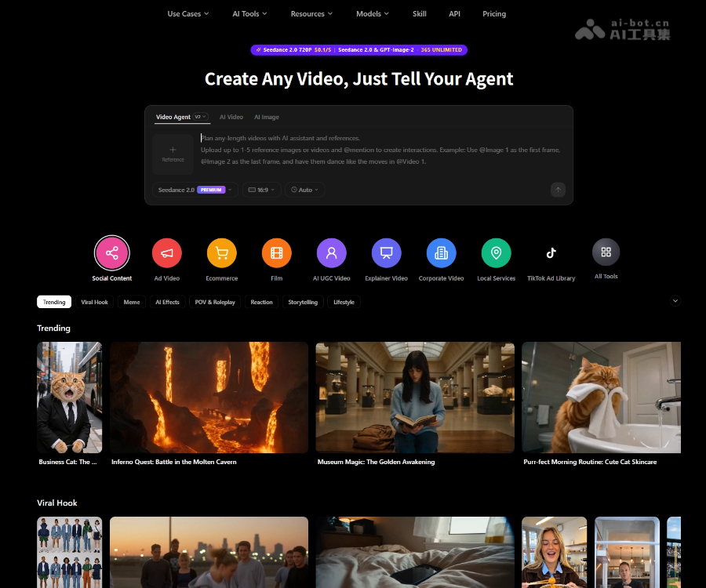Open the TikTok Ad Library icon
Viewport: 706px width, 588px height.
[x=551, y=252]
